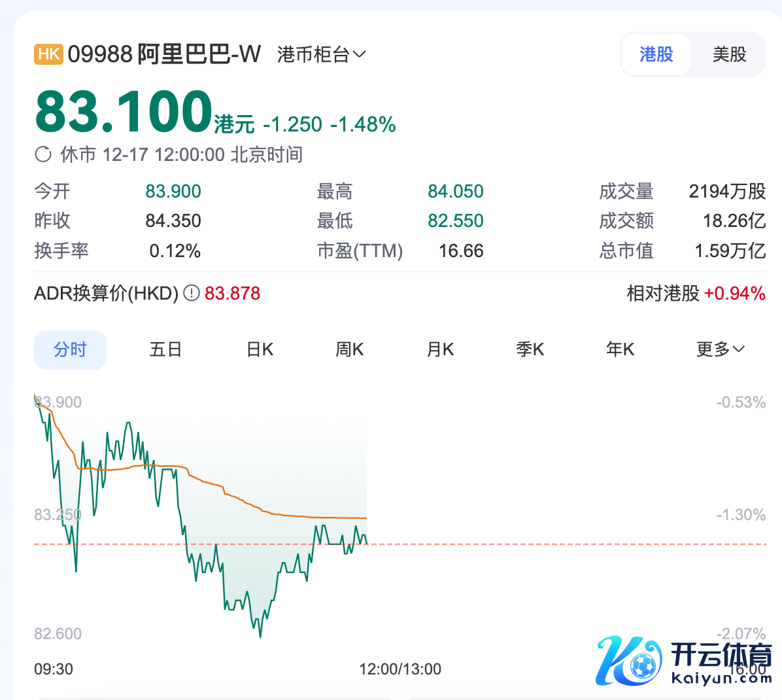Click the orange HK market badge
The width and height of the screenshot is (782, 700).
(x=48, y=54)
